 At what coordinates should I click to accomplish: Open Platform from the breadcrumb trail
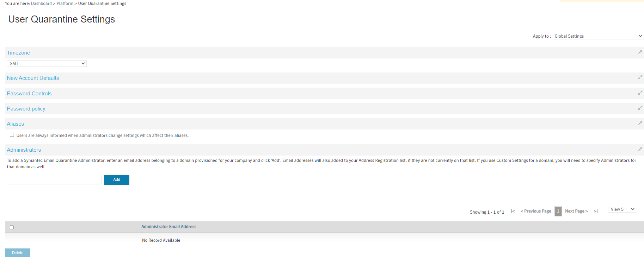coord(65,4)
